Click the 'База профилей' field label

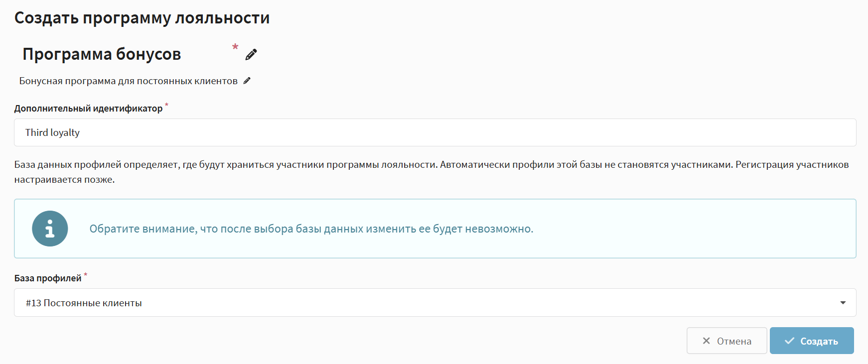(48, 278)
